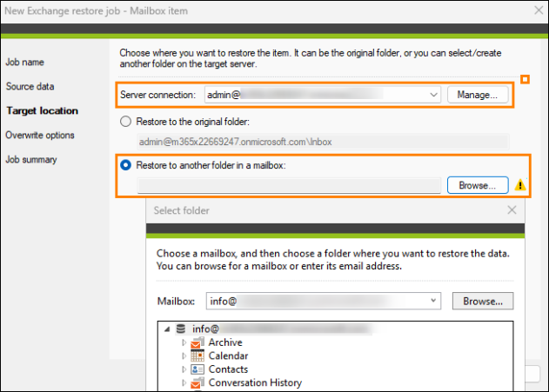549x392 pixels.
Task: Select the Contacts folder in the tree
Action: [228, 369]
